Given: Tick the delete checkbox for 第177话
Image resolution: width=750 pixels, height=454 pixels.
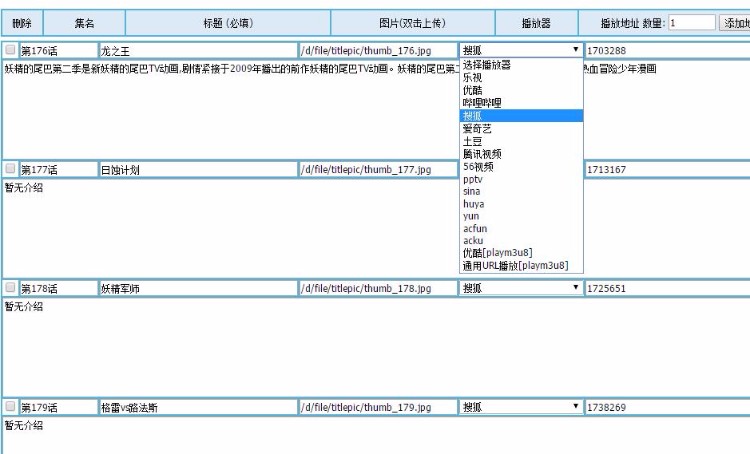Looking at the screenshot, I should [10, 169].
